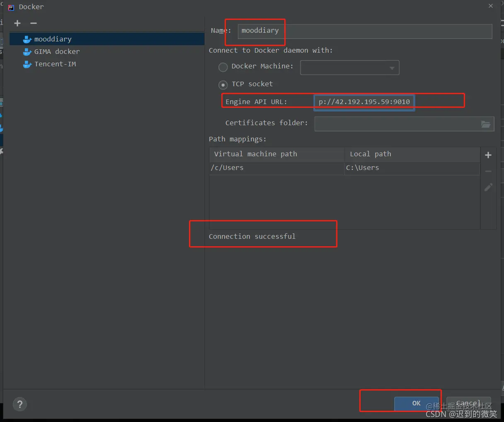Edit the Name field containing mooddiary
This screenshot has width=504, height=422.
coord(365,31)
